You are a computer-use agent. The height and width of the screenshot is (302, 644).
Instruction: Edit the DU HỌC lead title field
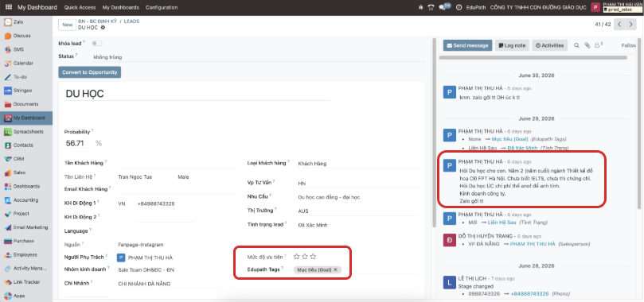click(x=197, y=94)
